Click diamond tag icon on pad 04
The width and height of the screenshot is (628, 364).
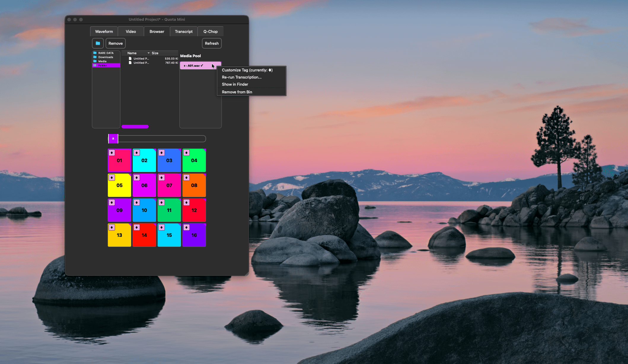click(x=187, y=153)
